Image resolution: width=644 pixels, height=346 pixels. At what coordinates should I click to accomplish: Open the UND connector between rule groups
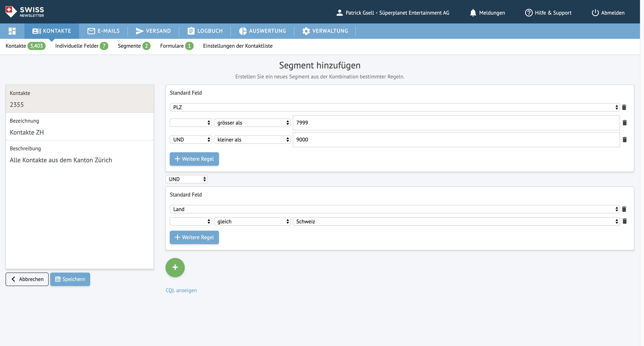186,179
